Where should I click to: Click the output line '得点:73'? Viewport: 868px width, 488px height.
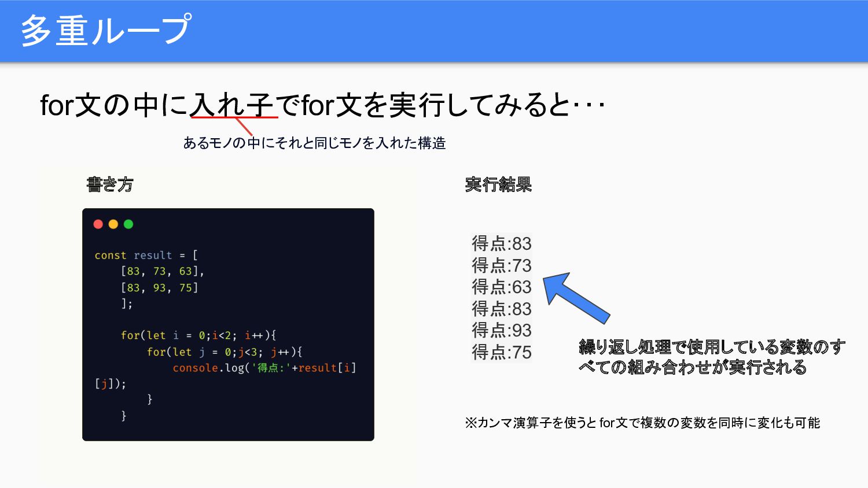[502, 265]
